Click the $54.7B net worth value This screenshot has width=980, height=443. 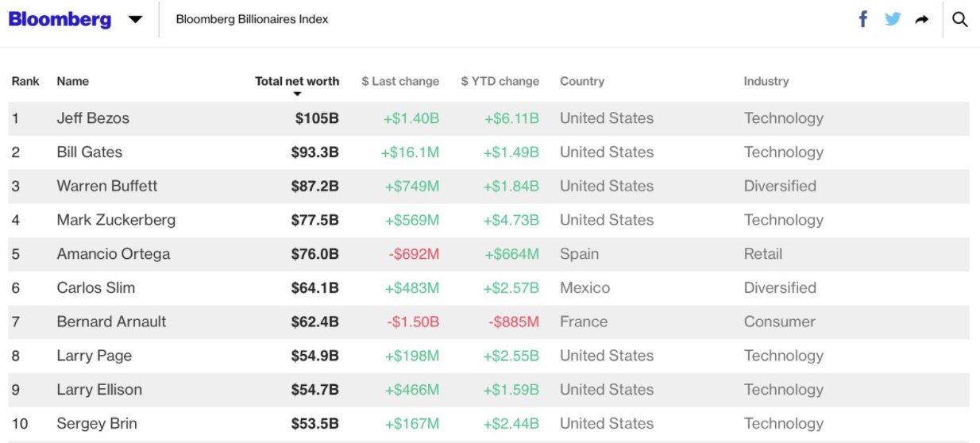coord(315,390)
